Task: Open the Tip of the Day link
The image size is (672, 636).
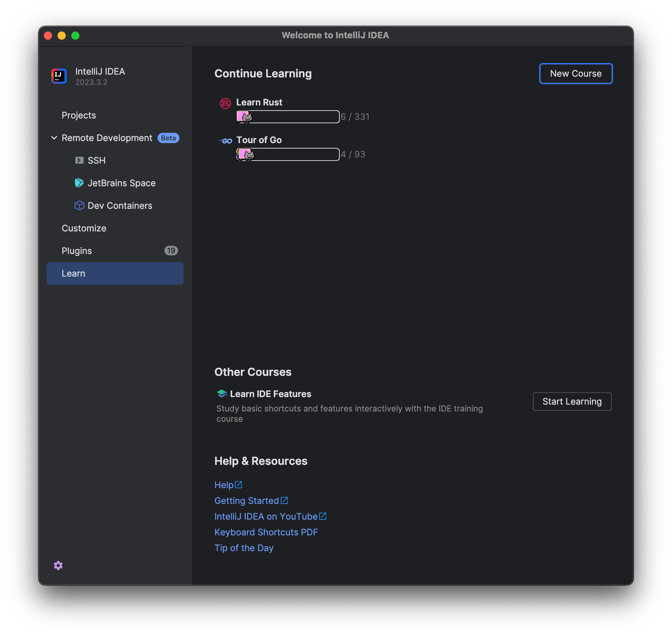Action: pos(244,548)
